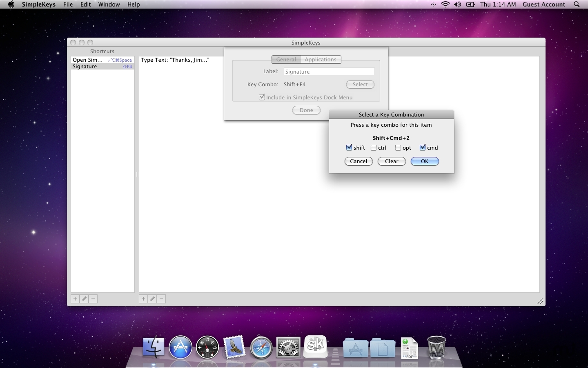
Task: Open the App Store from the Dock
Action: [180, 348]
